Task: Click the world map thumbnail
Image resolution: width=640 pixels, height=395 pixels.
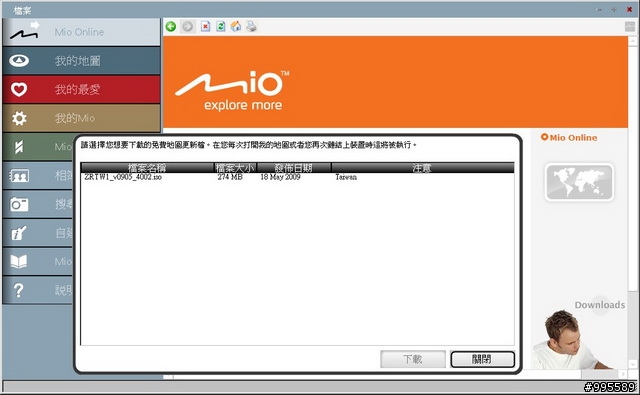Action: tap(579, 182)
